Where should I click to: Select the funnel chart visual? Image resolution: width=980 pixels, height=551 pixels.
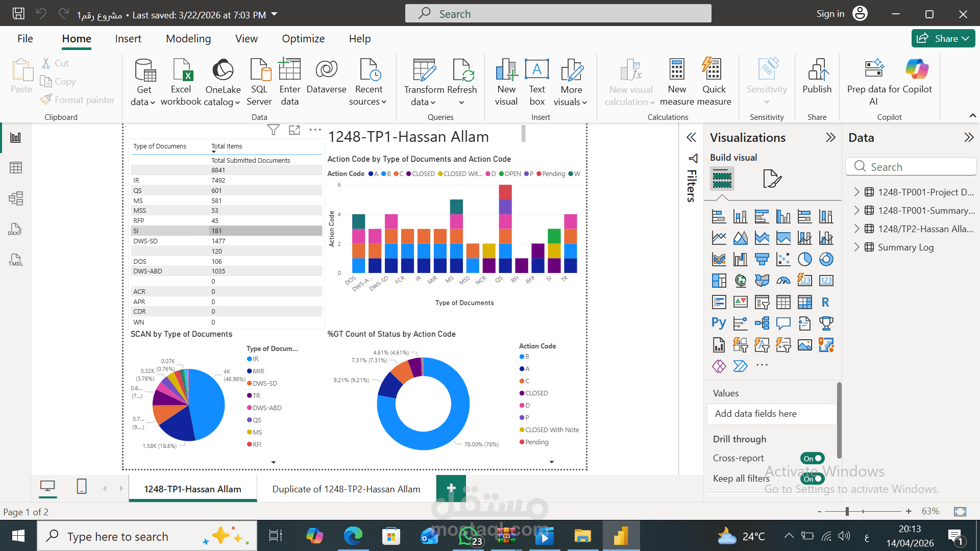pos(762,259)
